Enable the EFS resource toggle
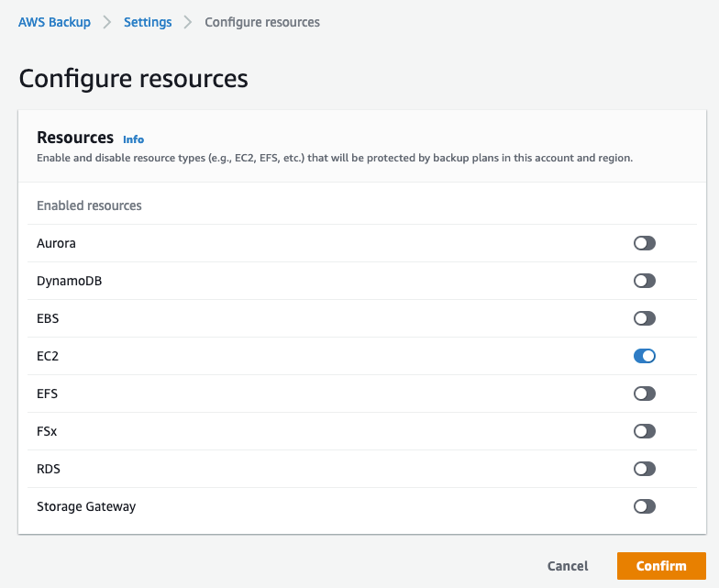This screenshot has height=588, width=719. coord(644,394)
